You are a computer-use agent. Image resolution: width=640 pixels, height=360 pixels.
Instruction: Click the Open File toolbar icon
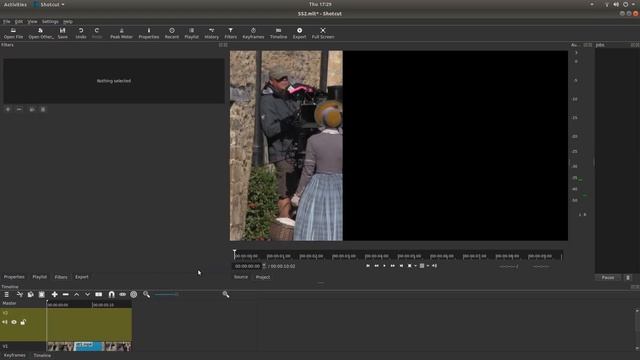coord(13,33)
